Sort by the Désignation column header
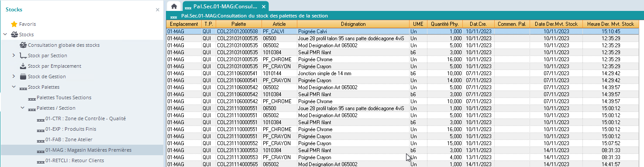 click(353, 24)
